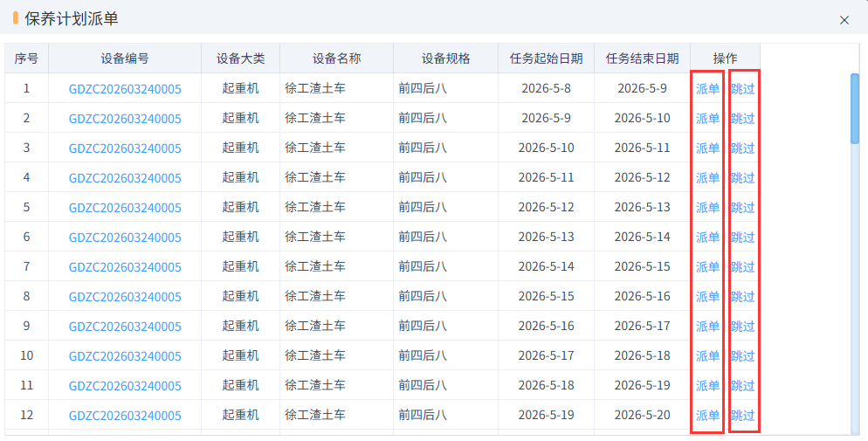The width and height of the screenshot is (868, 441).
Task: Click 跳过 for row 10
Action: (x=743, y=355)
